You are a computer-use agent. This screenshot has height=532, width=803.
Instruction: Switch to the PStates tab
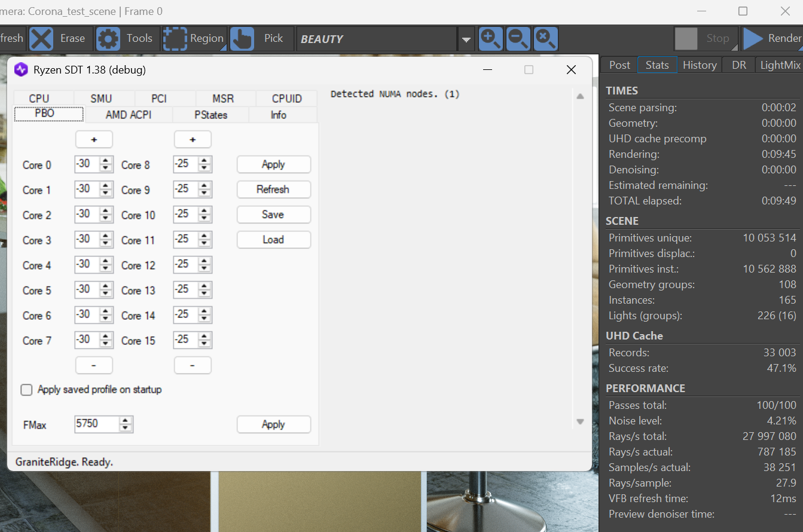tap(210, 115)
